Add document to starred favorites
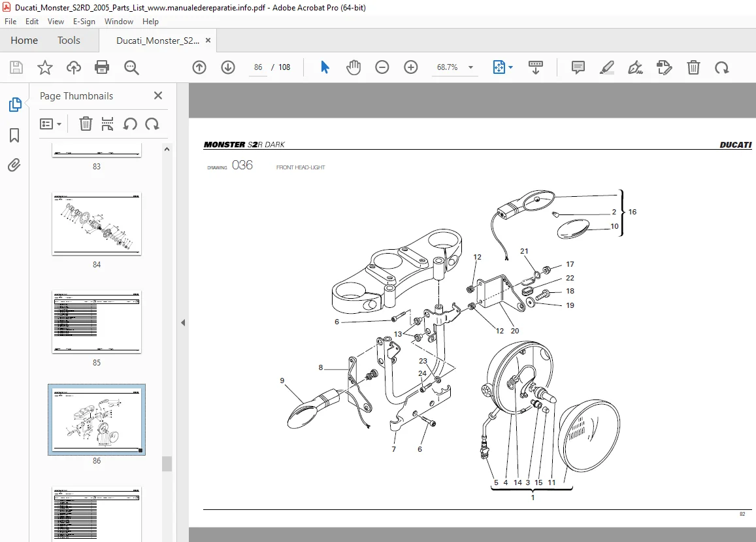The height and width of the screenshot is (542, 756). tap(45, 67)
